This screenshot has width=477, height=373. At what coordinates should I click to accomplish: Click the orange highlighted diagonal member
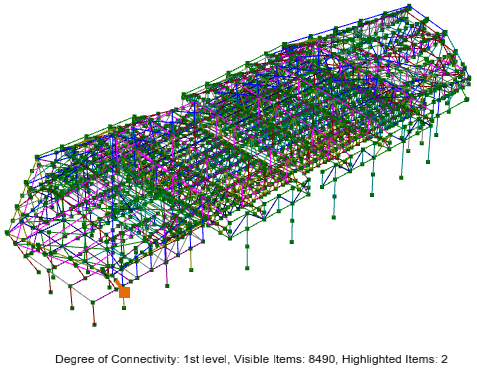click(x=118, y=283)
